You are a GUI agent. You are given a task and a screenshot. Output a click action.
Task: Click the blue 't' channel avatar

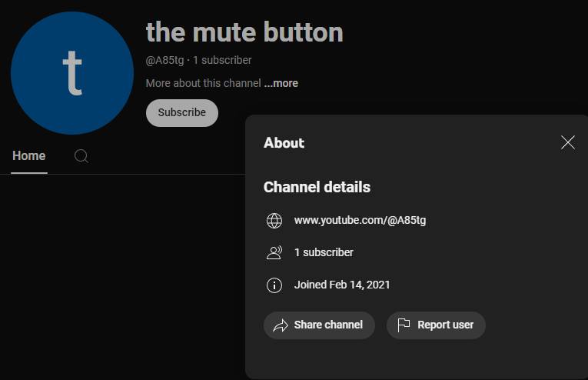tap(72, 73)
